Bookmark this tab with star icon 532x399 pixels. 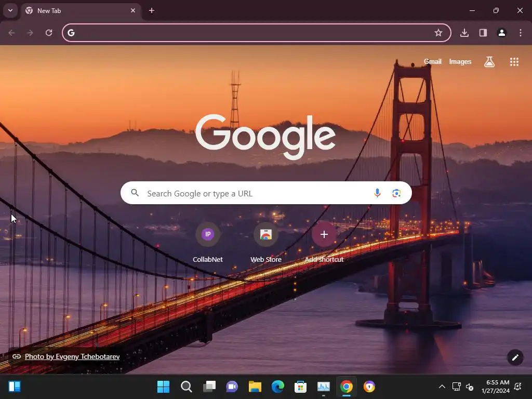click(438, 33)
